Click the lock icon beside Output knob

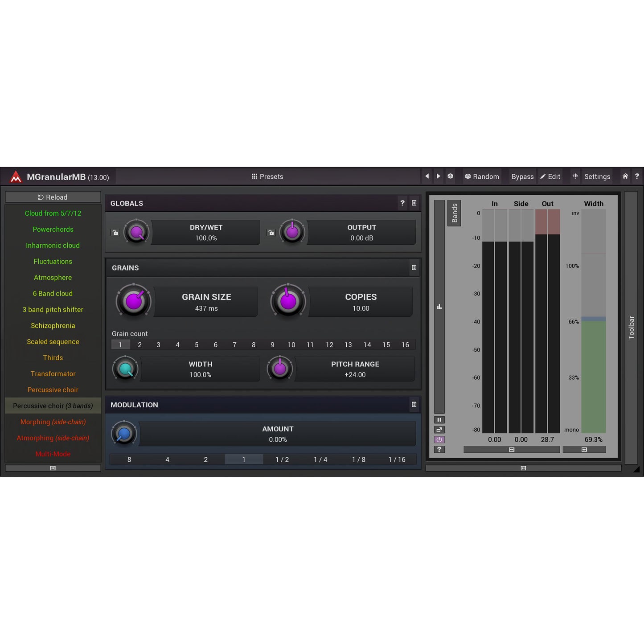click(271, 233)
